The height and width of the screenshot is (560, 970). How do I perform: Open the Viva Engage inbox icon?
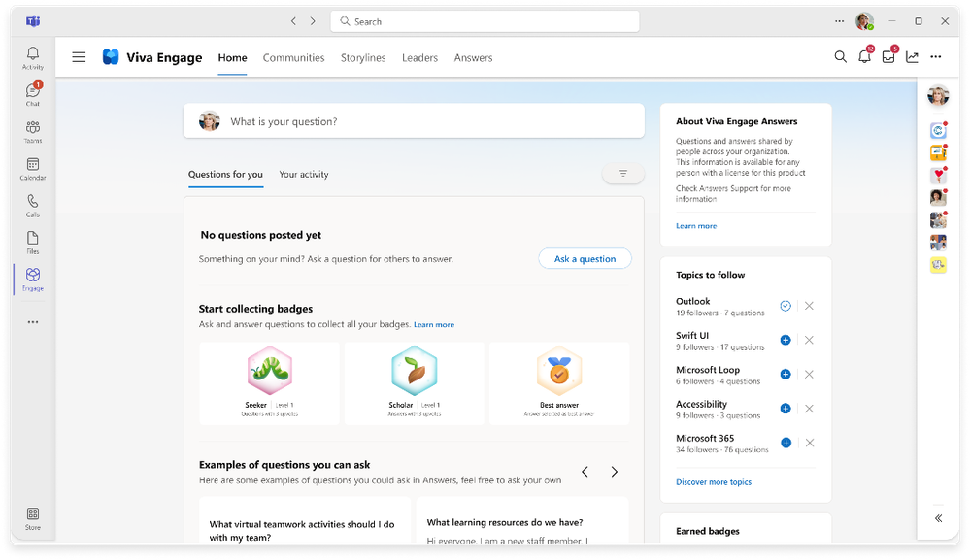889,57
